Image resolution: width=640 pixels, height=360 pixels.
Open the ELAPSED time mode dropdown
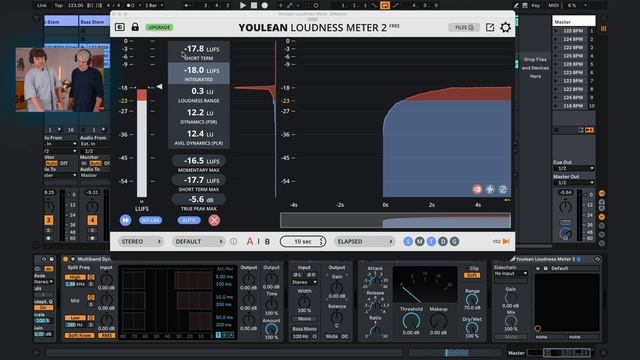tap(364, 242)
